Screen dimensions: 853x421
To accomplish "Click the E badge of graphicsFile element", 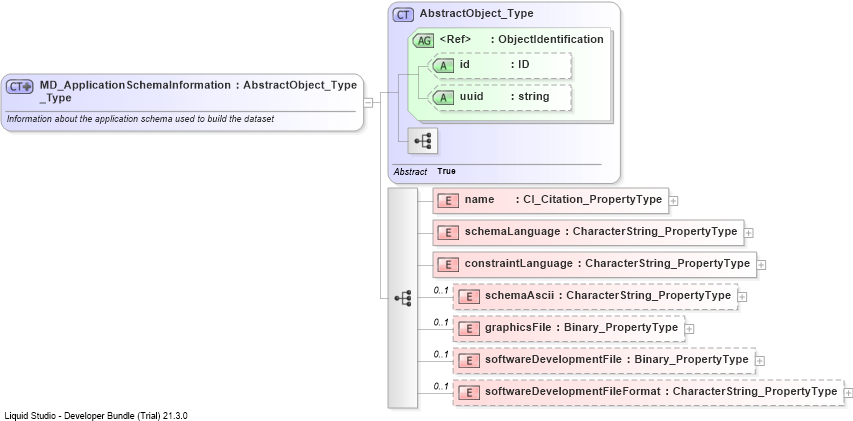I will click(x=468, y=329).
